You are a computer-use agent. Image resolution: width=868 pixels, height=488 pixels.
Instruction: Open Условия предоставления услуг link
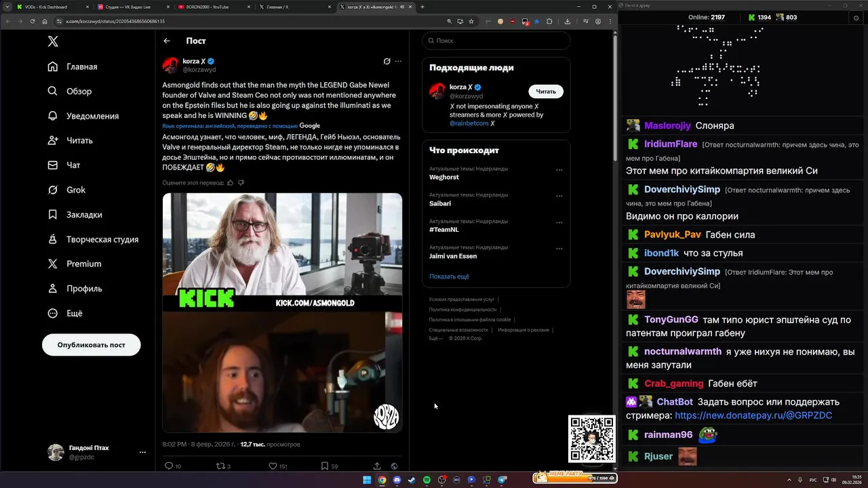461,299
